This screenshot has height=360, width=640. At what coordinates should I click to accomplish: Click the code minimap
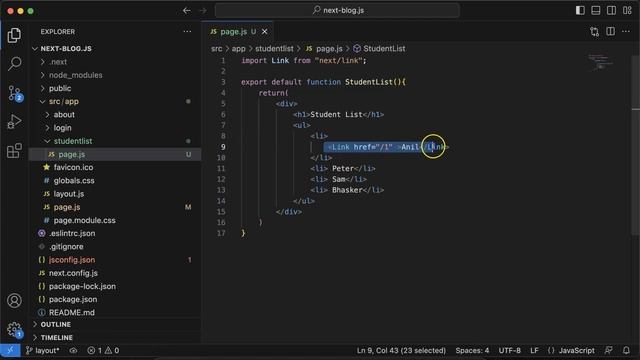(x=600, y=62)
